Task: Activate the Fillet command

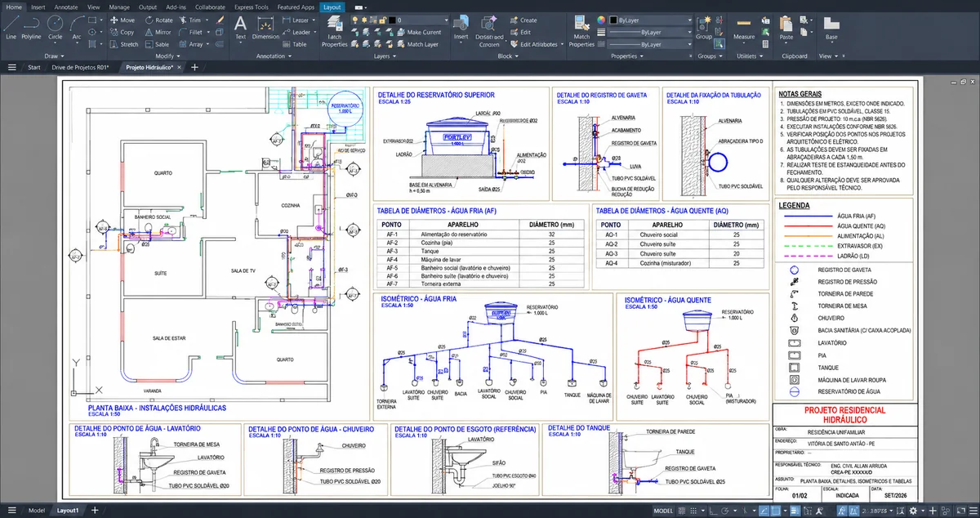Action: pos(189,32)
